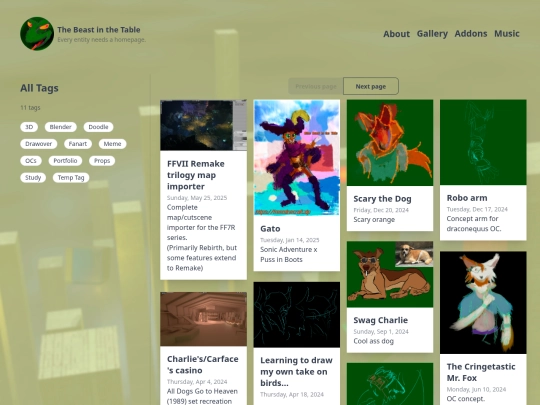The height and width of the screenshot is (405, 540).
Task: Click the 'OC concept.' description
Action: [466, 399]
